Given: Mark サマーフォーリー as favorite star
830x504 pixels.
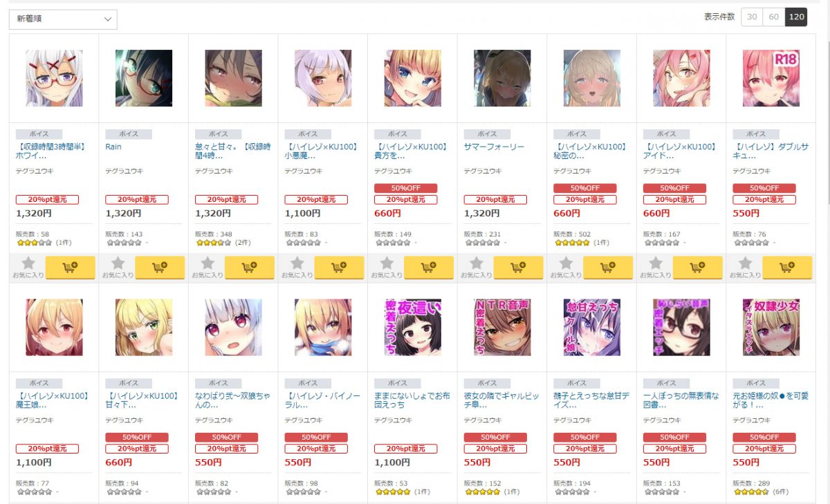Looking at the screenshot, I should pos(477,267).
